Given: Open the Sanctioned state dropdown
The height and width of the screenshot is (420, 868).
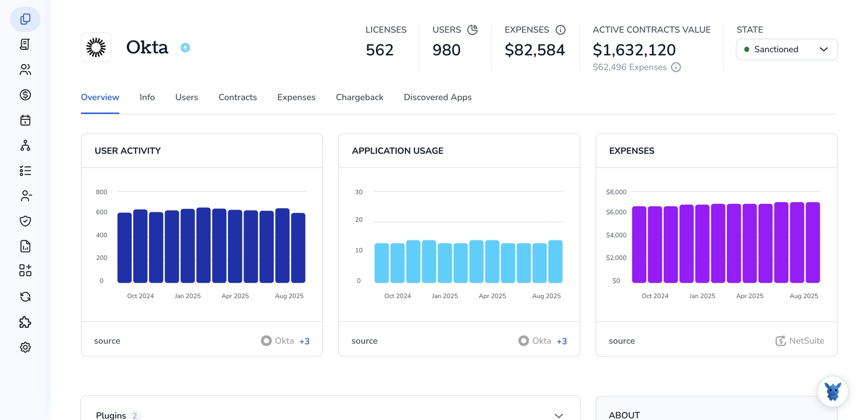Looking at the screenshot, I should point(787,49).
